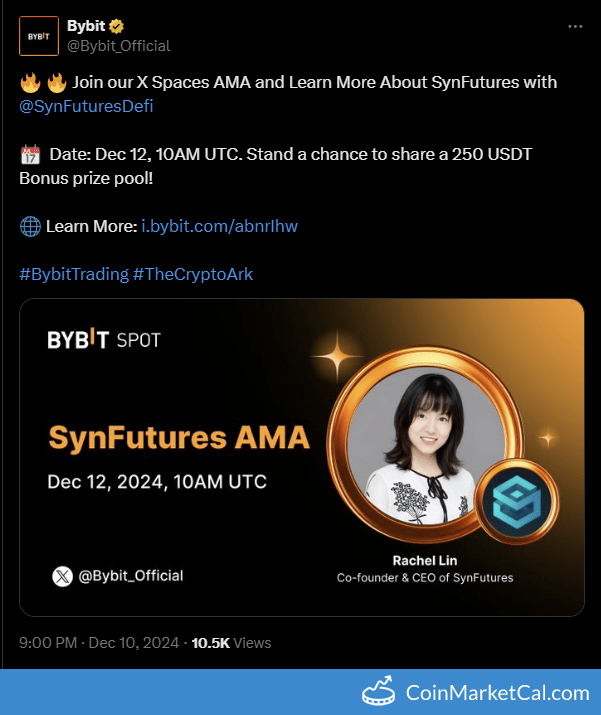Click the CoinMarketCal logo icon
The width and height of the screenshot is (601, 715).
[380, 692]
